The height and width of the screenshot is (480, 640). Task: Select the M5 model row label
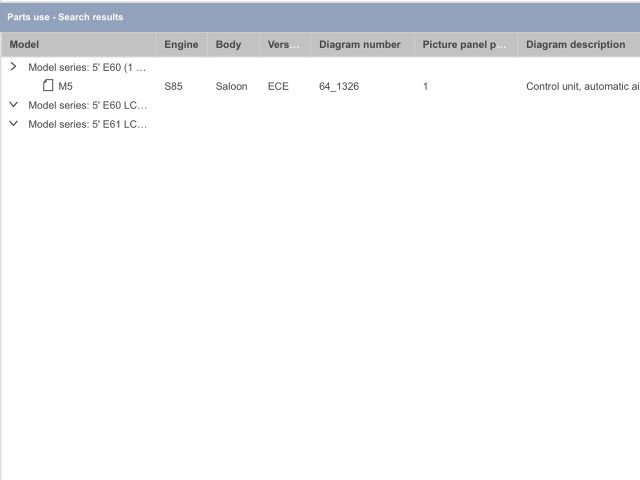[65, 87]
